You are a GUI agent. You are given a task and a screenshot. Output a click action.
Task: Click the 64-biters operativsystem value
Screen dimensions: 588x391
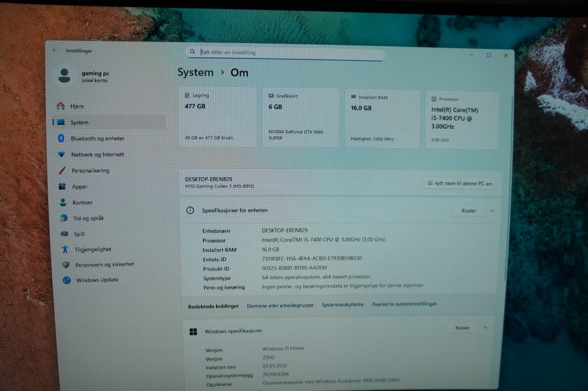316,277
